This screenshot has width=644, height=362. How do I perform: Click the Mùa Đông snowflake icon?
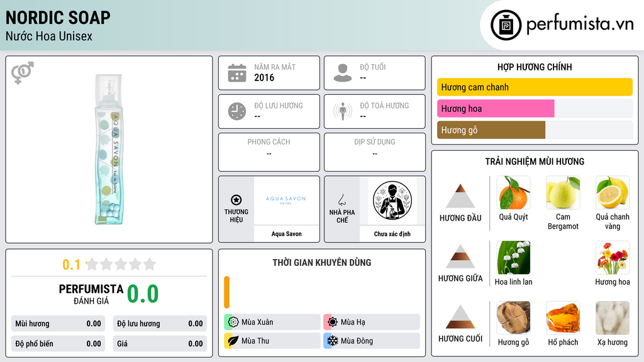coord(333,341)
